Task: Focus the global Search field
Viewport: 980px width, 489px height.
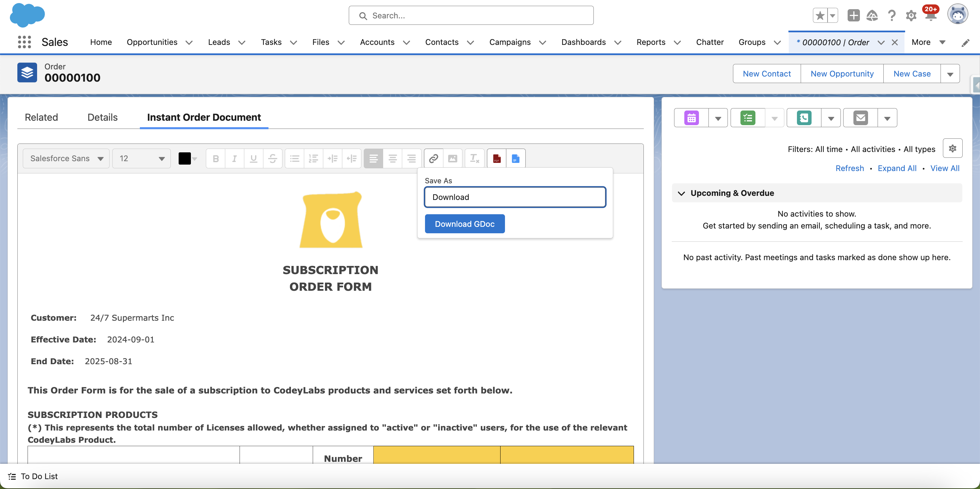Action: pyautogui.click(x=471, y=16)
